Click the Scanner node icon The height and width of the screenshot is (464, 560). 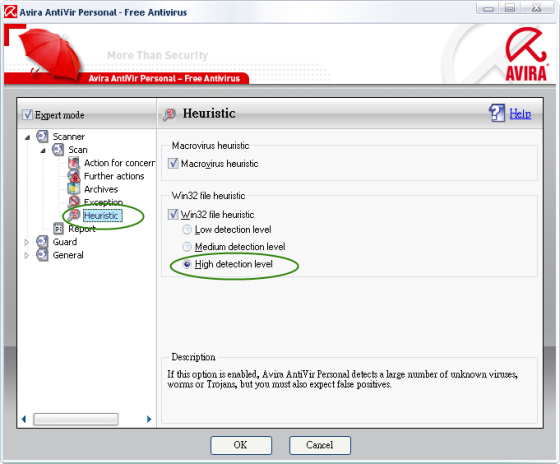tap(42, 136)
